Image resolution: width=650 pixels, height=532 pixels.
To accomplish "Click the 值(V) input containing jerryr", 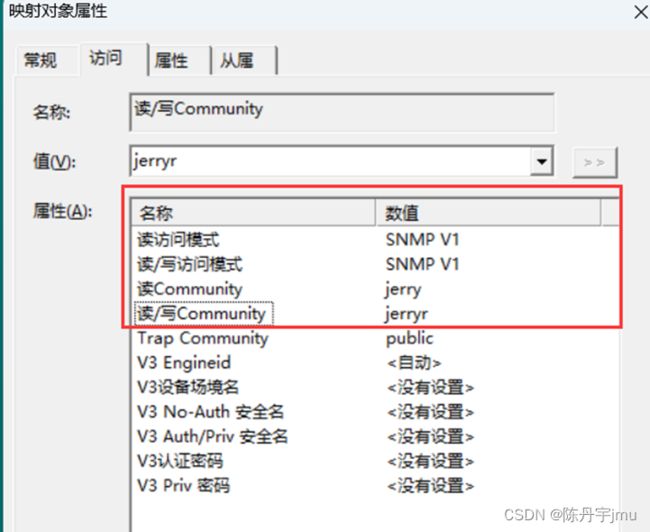I will [330, 161].
